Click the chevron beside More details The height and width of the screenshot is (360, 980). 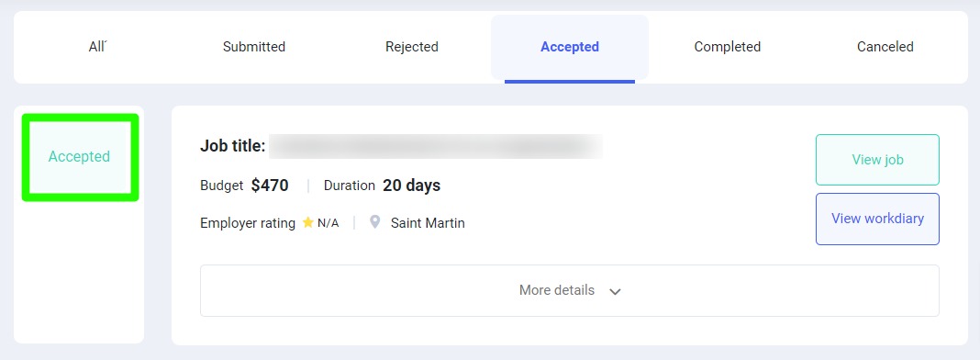click(x=615, y=292)
